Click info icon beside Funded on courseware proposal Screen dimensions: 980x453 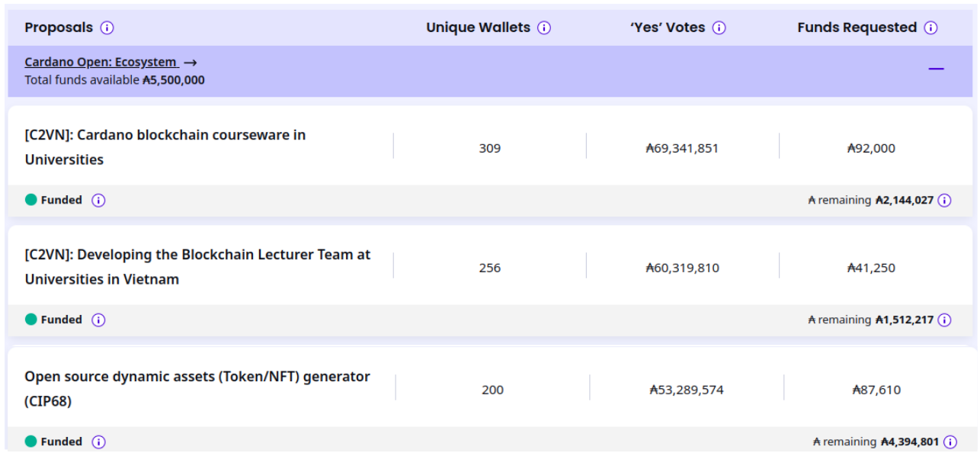(98, 200)
